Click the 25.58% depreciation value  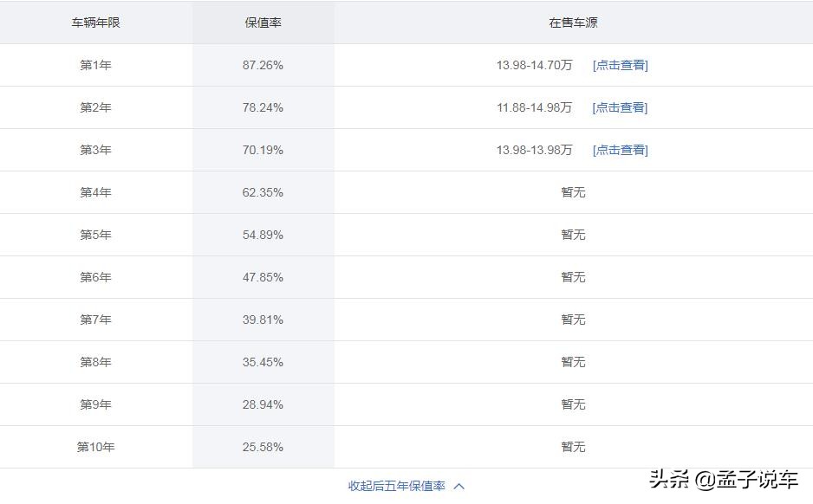tap(265, 446)
